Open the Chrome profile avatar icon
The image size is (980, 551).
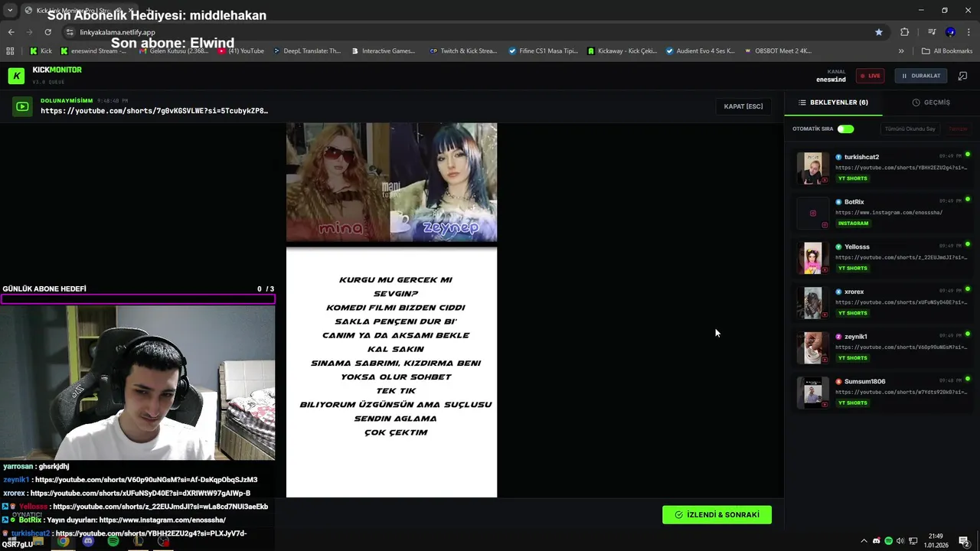[950, 32]
